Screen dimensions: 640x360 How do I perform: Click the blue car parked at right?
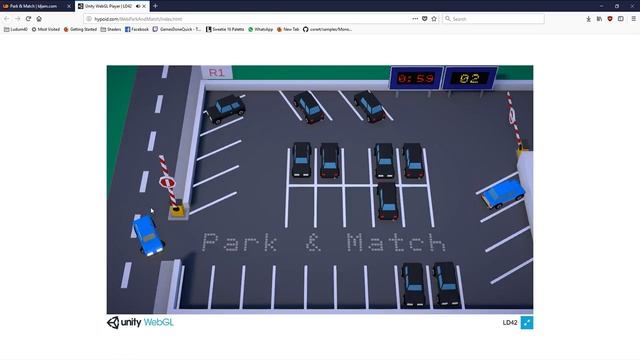click(x=502, y=193)
